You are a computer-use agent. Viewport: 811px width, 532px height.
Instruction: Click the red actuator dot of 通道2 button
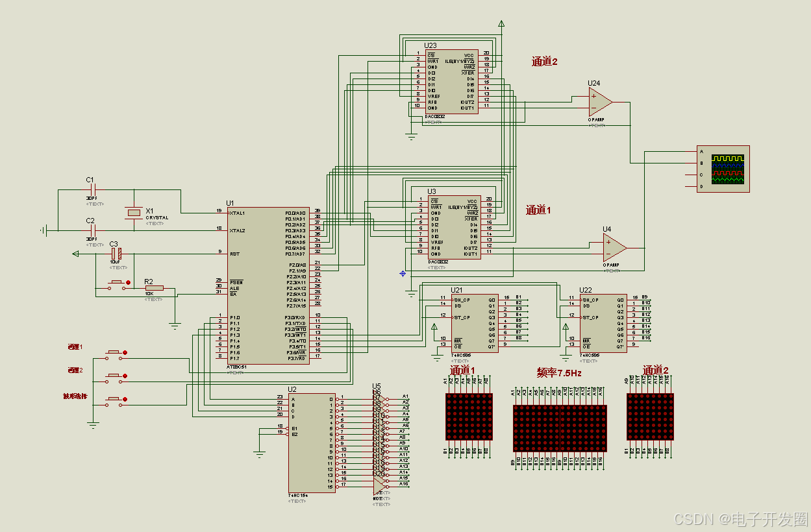click(x=125, y=376)
